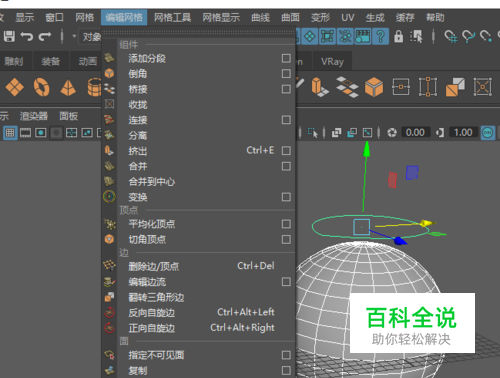The image size is (500, 378).
Task: Open option box for 平均化顶点
Action: (286, 224)
